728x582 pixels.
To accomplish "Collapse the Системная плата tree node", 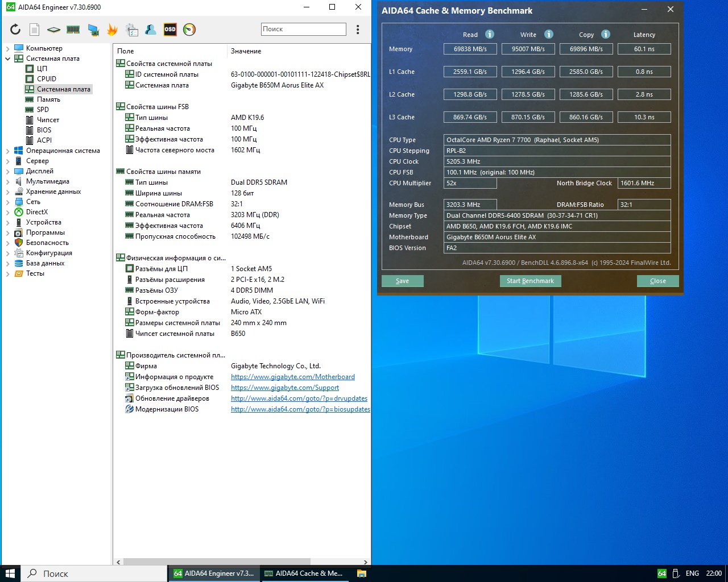I will pos(7,59).
